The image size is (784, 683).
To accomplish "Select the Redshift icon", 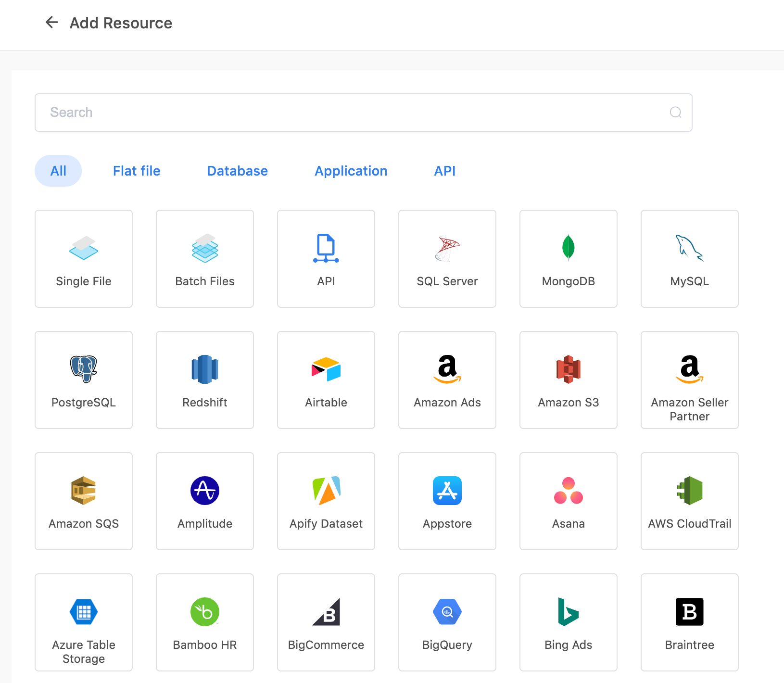I will pos(205,369).
